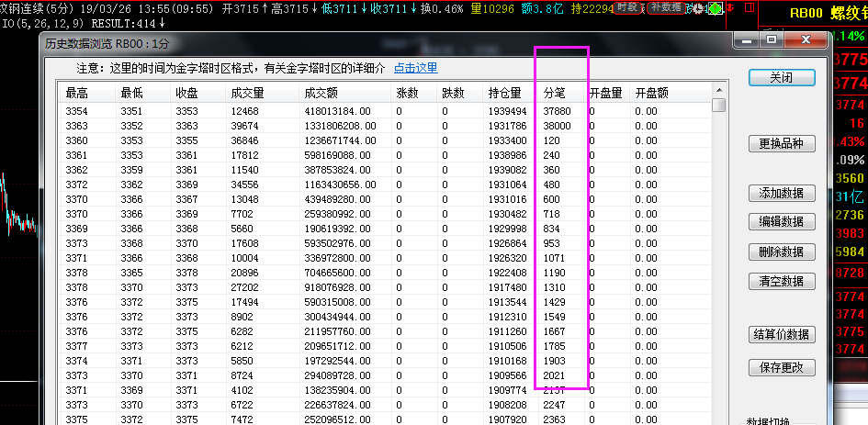868x425 pixels.
Task: Select the tick count cell 37880
Action: [x=557, y=111]
